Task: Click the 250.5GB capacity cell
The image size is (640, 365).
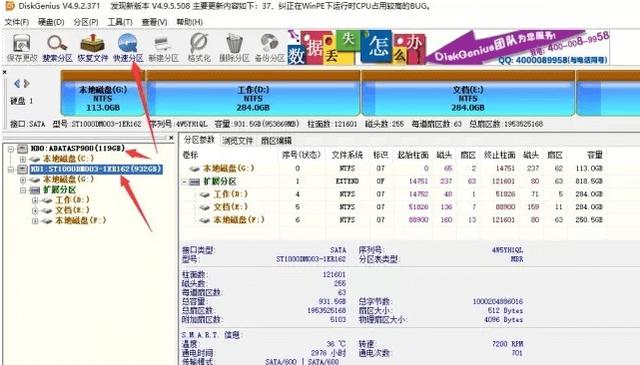Action: (589, 220)
